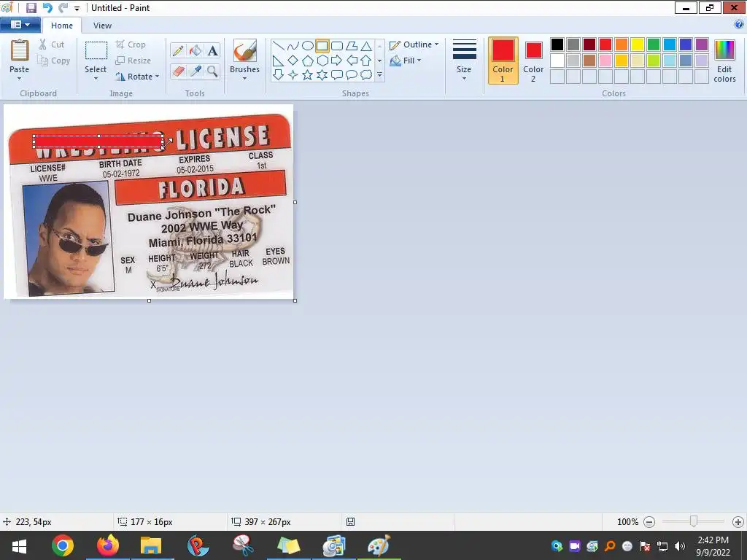The image size is (747, 560).
Task: Activate Color 1 selector
Action: [503, 61]
